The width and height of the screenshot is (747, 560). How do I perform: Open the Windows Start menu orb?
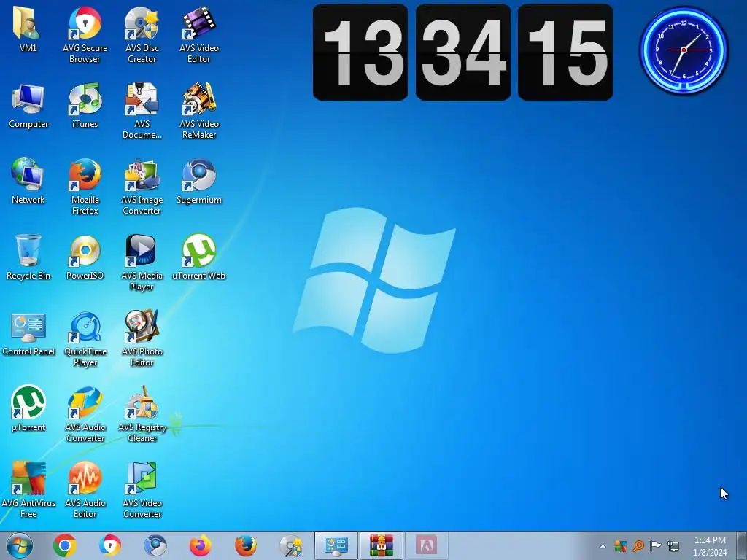coord(20,545)
